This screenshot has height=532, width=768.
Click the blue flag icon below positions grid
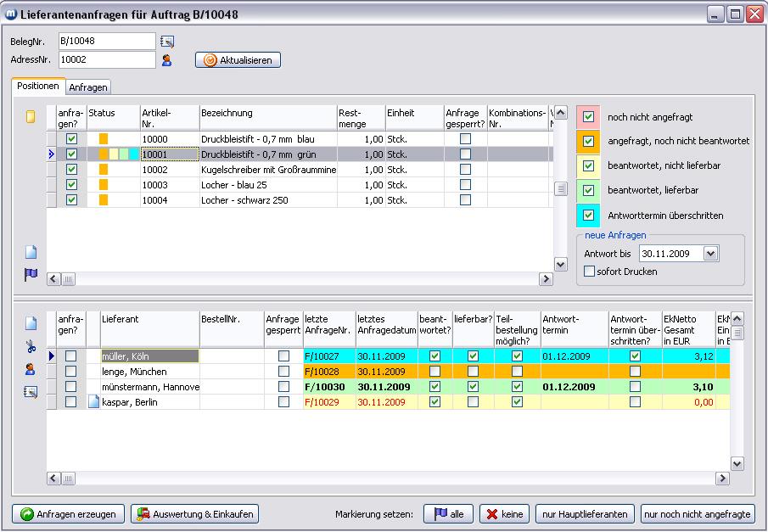pos(31,275)
